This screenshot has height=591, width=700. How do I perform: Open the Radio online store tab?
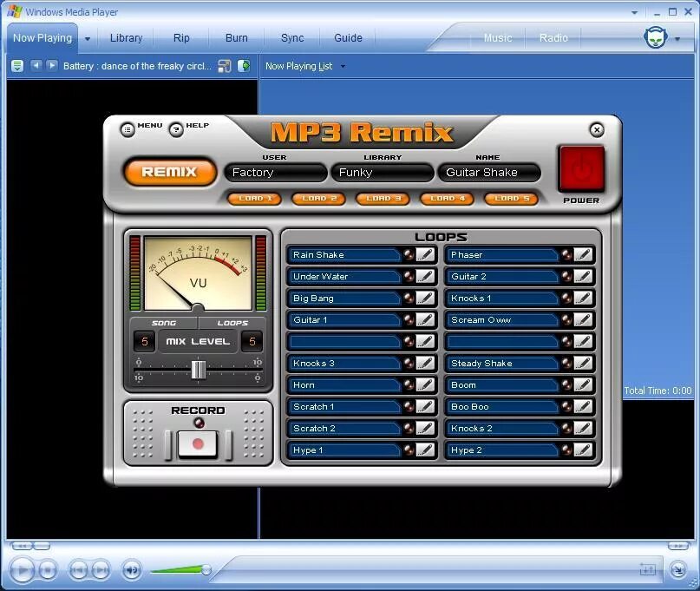pos(553,38)
